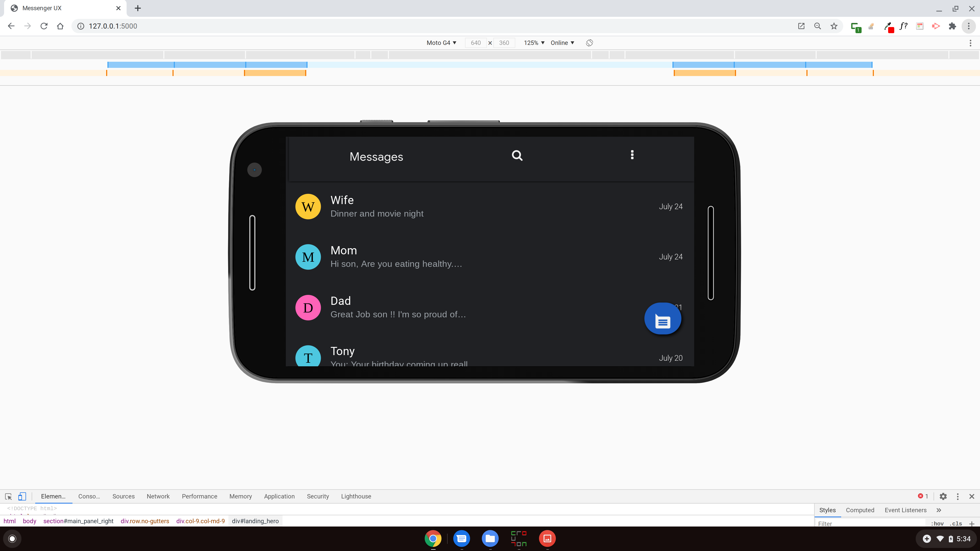Toggle the :hov element state button

point(937,523)
